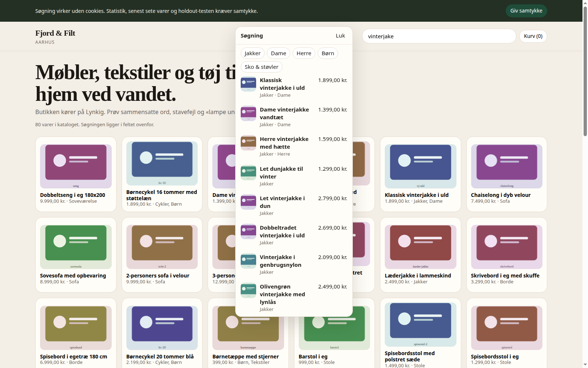588x368 pixels.
Task: Open 2-personers sofa i velour product image
Action: 162,247
